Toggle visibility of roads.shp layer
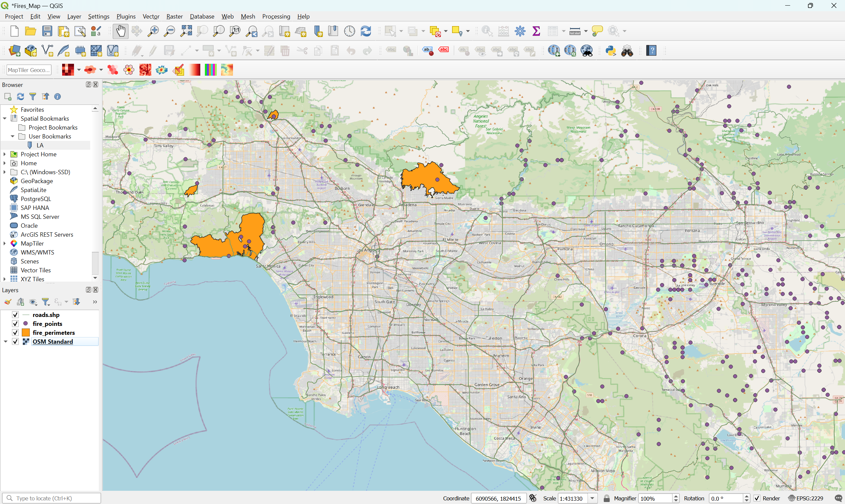 15,315
